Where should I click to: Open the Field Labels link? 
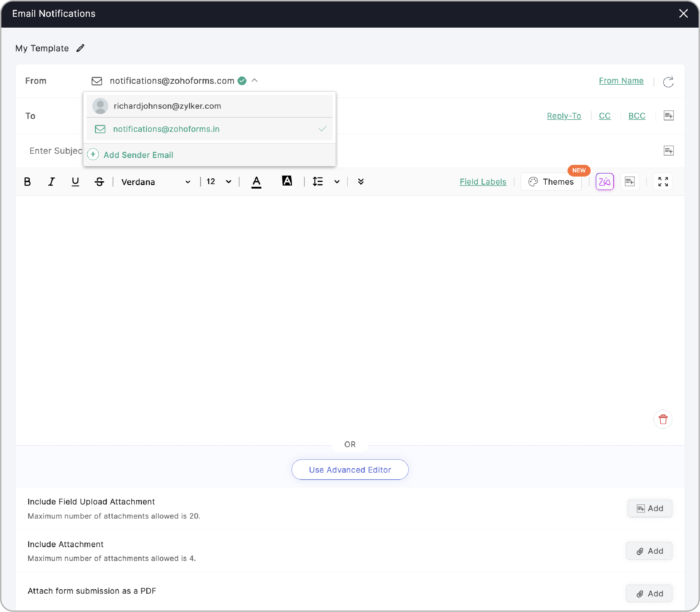483,182
